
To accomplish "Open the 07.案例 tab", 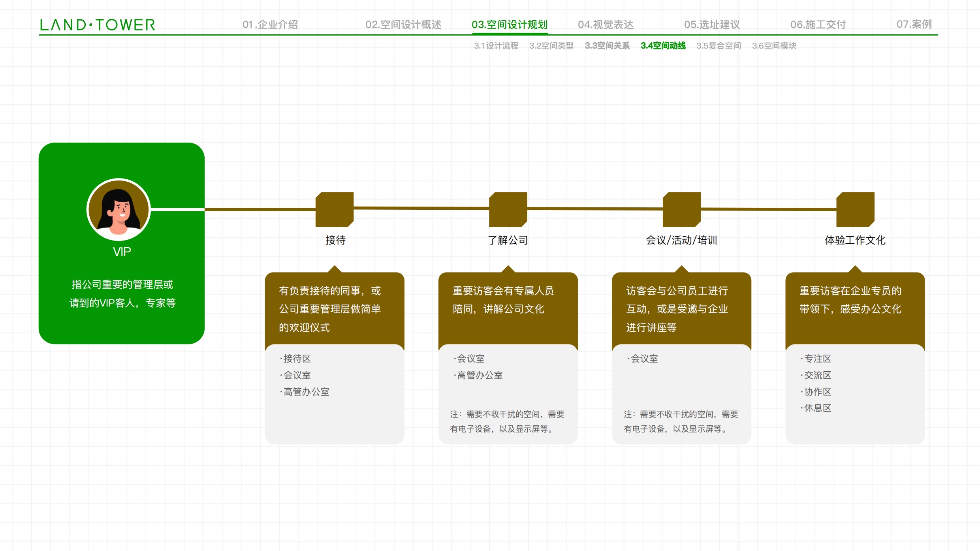I will tap(914, 24).
